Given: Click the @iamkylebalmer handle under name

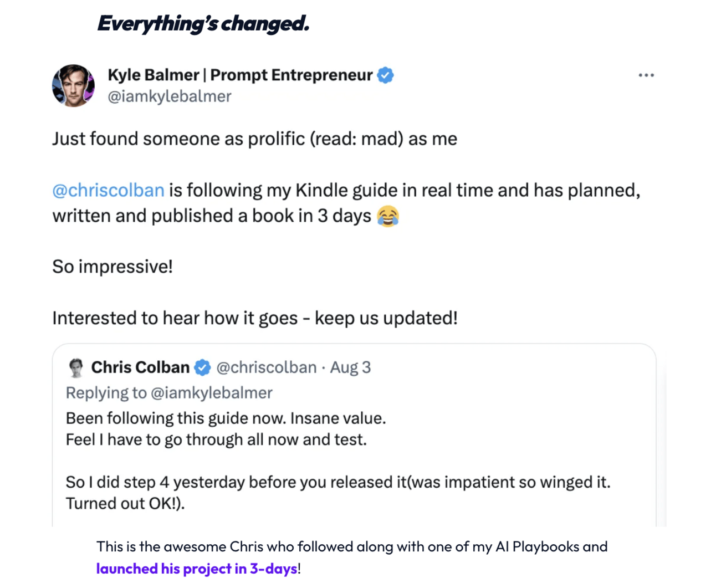Looking at the screenshot, I should point(170,96).
